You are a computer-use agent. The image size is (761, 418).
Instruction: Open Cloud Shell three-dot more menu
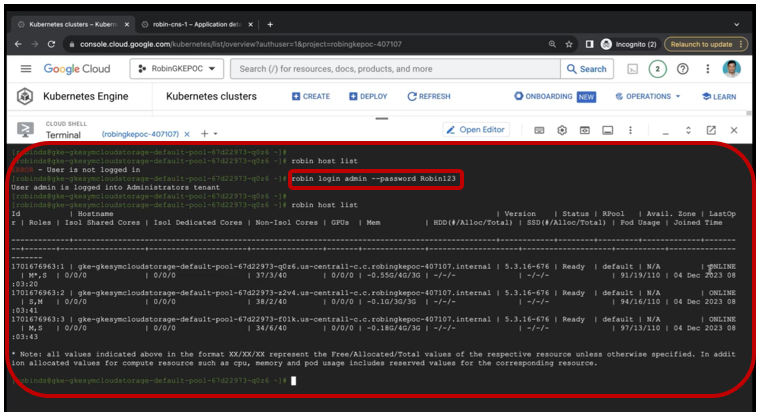[630, 130]
